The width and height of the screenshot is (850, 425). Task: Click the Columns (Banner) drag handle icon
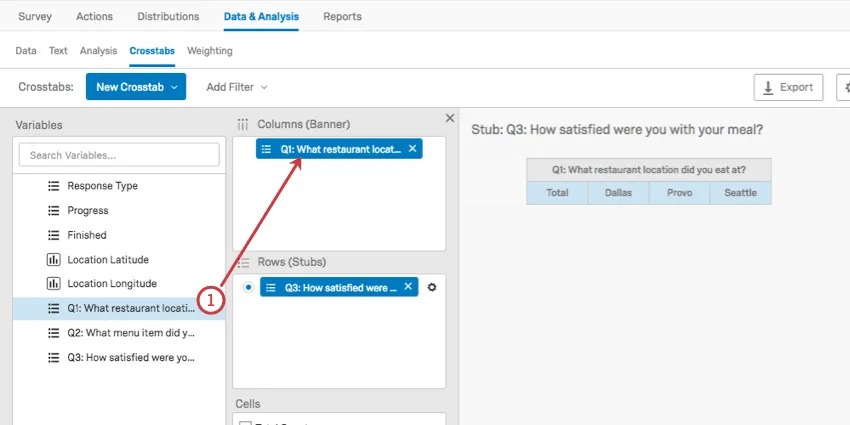(242, 124)
